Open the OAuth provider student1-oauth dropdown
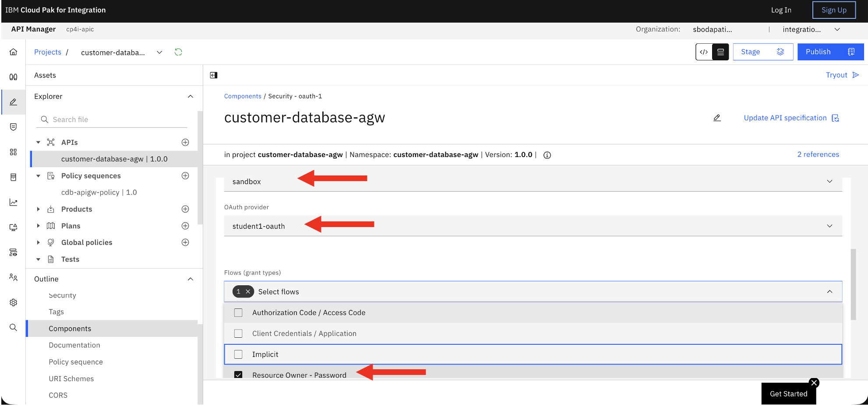This screenshot has height=406, width=868. pyautogui.click(x=533, y=226)
